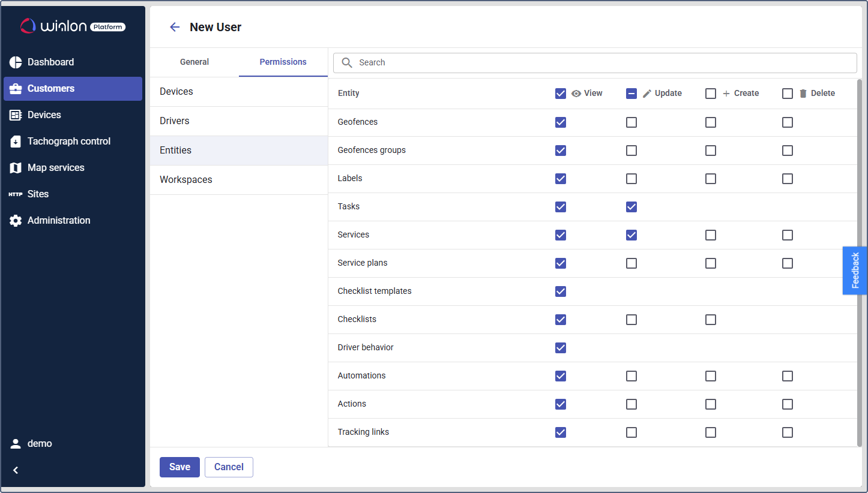Open Tachograph control via its icon

16,142
